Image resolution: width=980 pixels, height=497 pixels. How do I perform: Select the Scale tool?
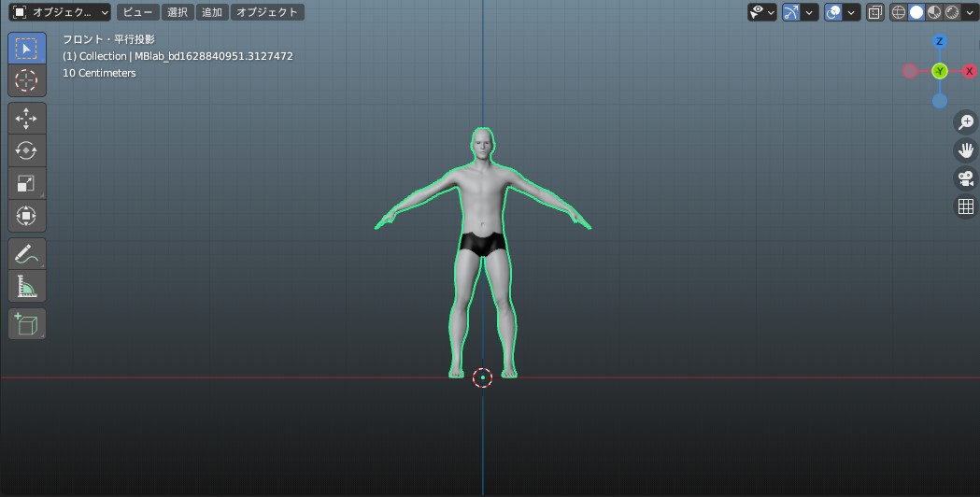26,183
